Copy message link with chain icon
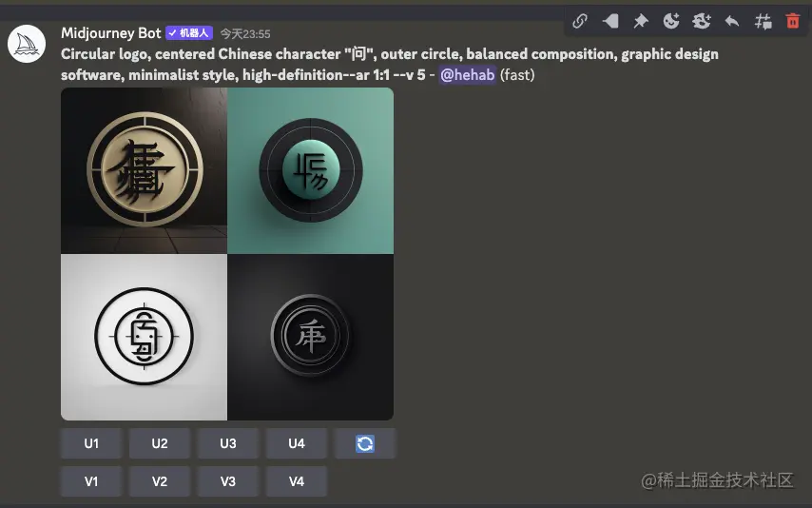Image resolution: width=812 pixels, height=508 pixels. pyautogui.click(x=580, y=21)
